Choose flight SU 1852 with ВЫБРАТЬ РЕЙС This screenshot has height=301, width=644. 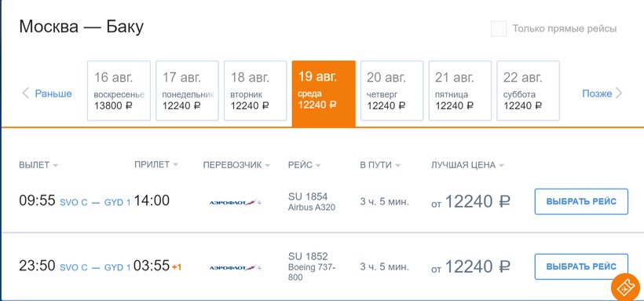pos(581,267)
